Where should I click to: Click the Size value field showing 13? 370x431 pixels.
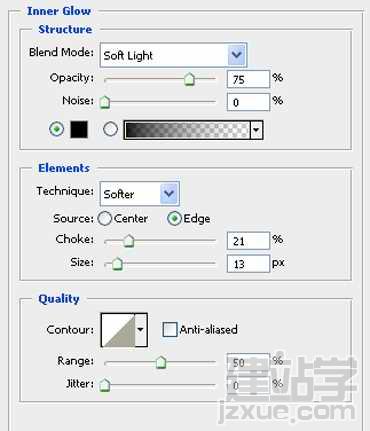point(248,264)
